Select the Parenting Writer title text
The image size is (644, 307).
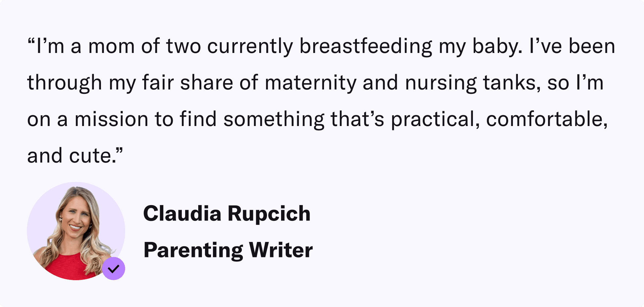(x=228, y=250)
